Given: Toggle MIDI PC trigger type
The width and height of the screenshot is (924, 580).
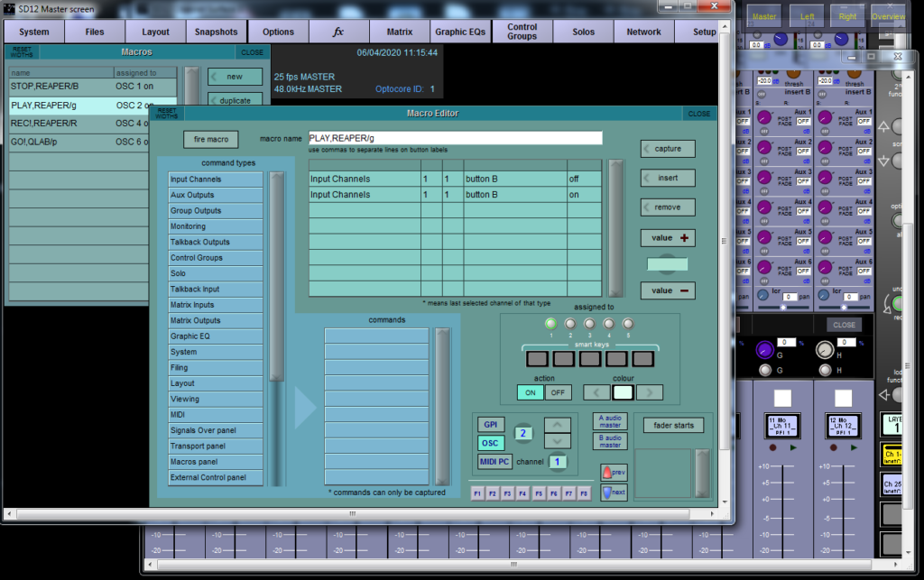Looking at the screenshot, I should click(x=494, y=462).
